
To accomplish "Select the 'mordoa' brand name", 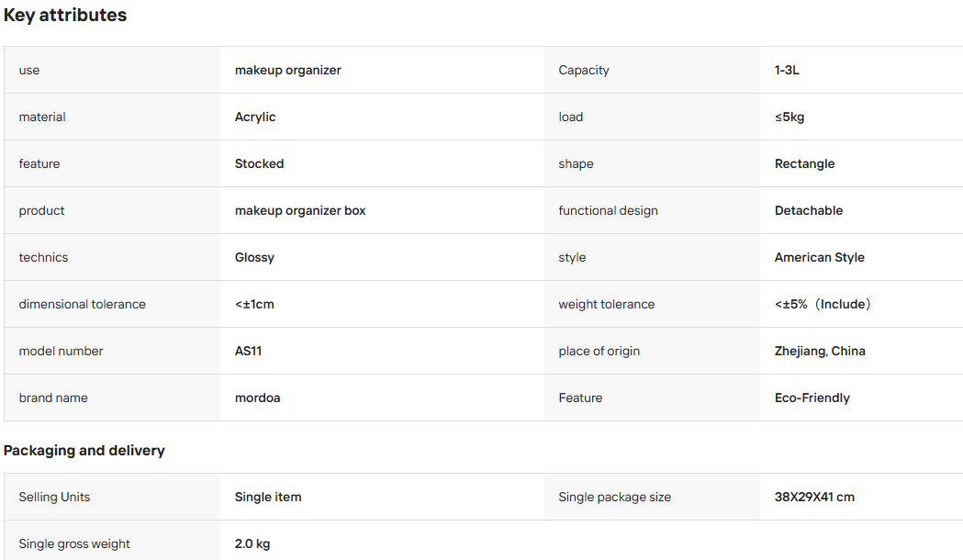I will [257, 398].
